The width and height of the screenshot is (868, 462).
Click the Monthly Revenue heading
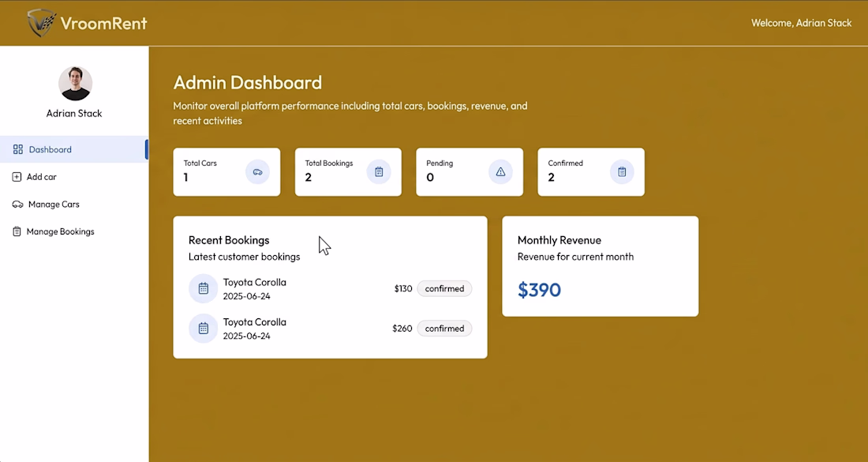[x=559, y=240]
